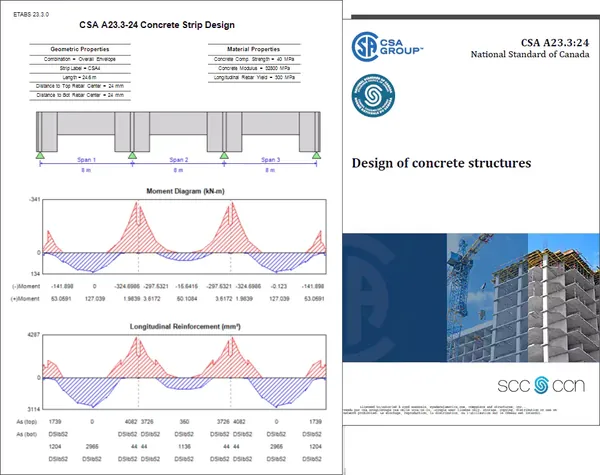Click the round Standards Council seal

373,96
